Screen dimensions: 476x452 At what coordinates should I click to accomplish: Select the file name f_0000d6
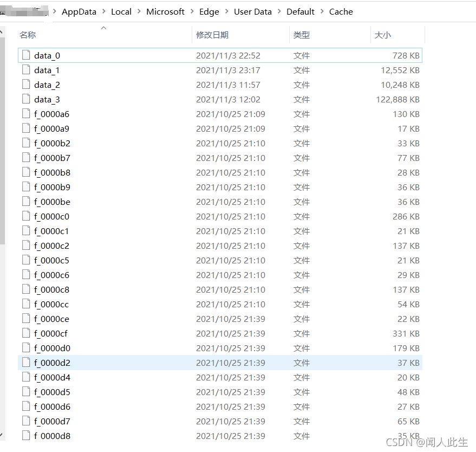52,406
